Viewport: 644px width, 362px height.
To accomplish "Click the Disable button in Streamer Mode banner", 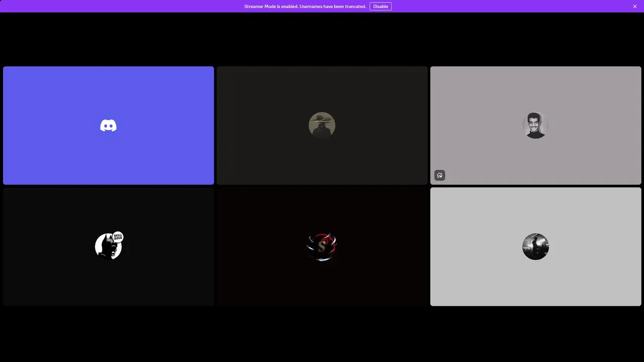I will (x=380, y=7).
